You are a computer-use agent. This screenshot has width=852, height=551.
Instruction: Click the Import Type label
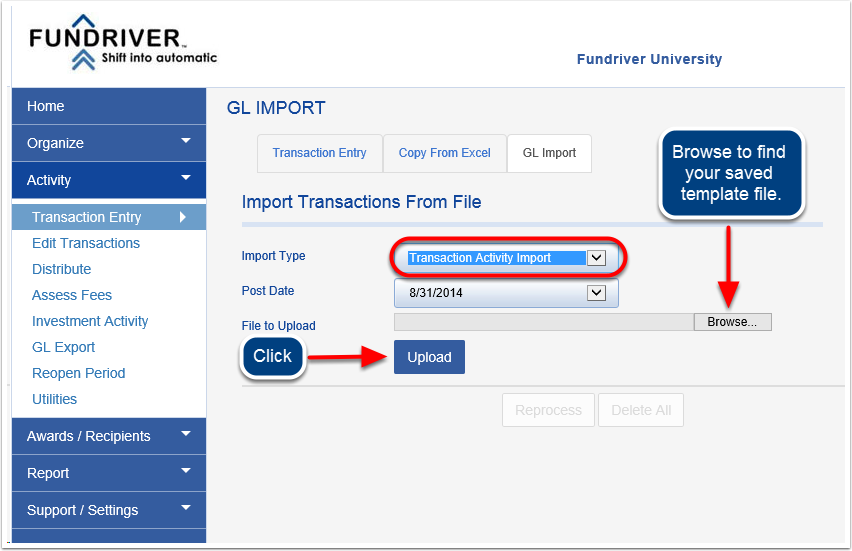pyautogui.click(x=273, y=256)
